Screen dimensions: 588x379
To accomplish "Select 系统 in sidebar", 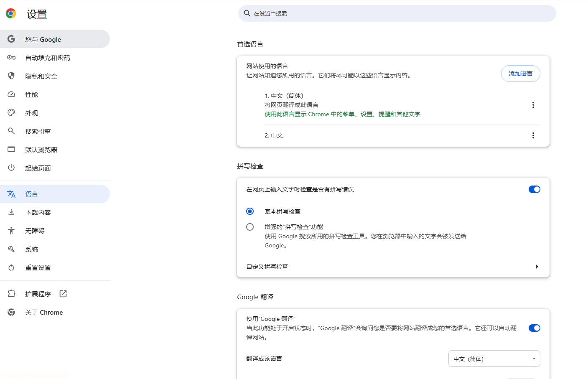I will pyautogui.click(x=55, y=249).
